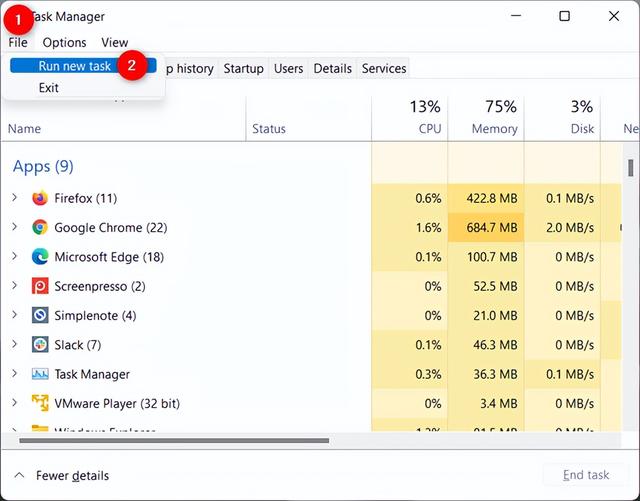Click the 100.7 MB memory cell

click(486, 257)
